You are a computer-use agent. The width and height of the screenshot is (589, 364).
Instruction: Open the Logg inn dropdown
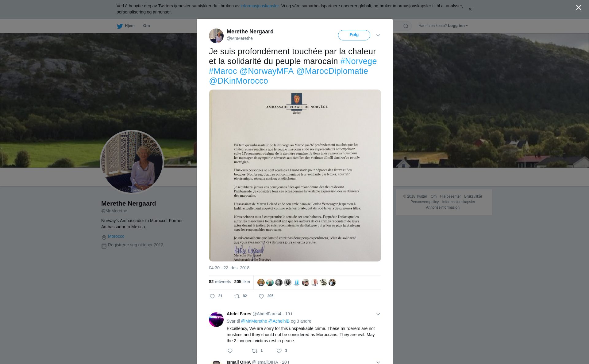point(458,26)
